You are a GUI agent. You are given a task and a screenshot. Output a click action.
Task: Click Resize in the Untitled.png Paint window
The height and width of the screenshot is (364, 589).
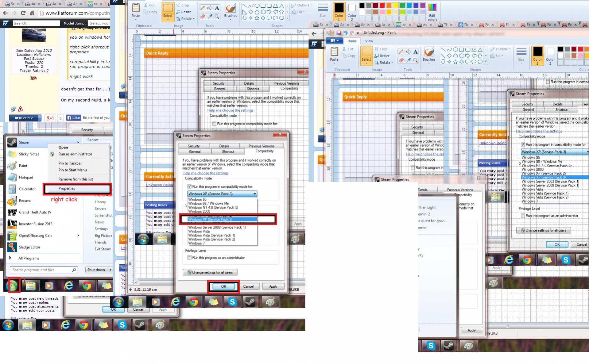tap(382, 56)
